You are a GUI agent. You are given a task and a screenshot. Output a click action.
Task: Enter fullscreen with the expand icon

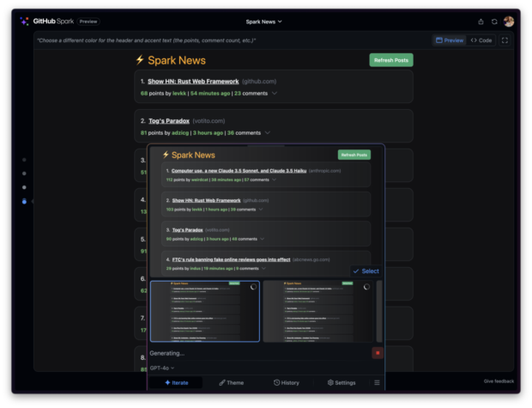tap(505, 40)
